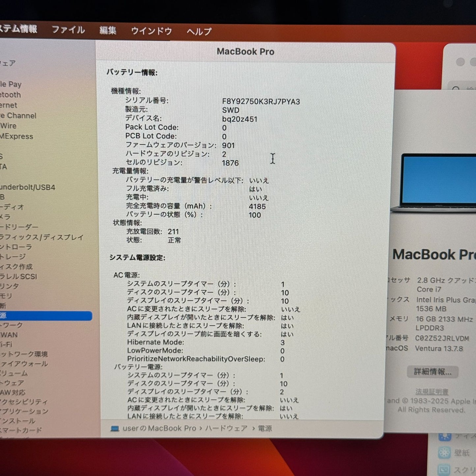Select カメラ sidebar item
This screenshot has width=476, height=476.
pos(6,217)
